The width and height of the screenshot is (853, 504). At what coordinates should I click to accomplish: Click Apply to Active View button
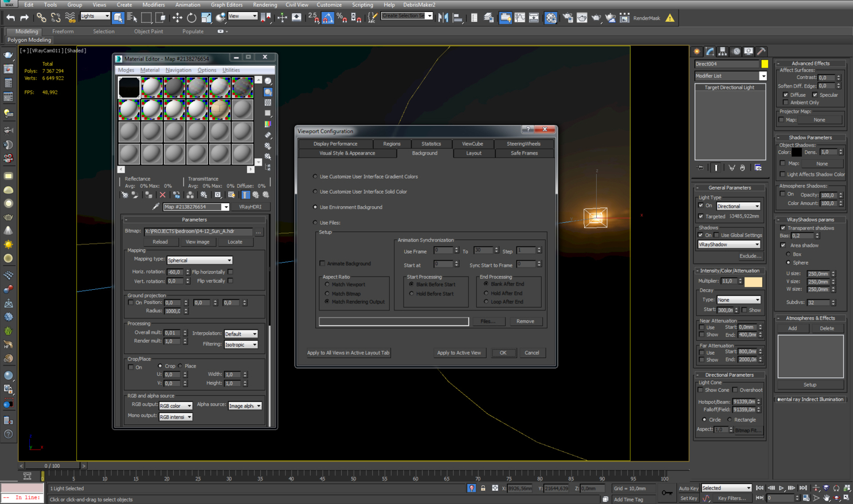(459, 353)
